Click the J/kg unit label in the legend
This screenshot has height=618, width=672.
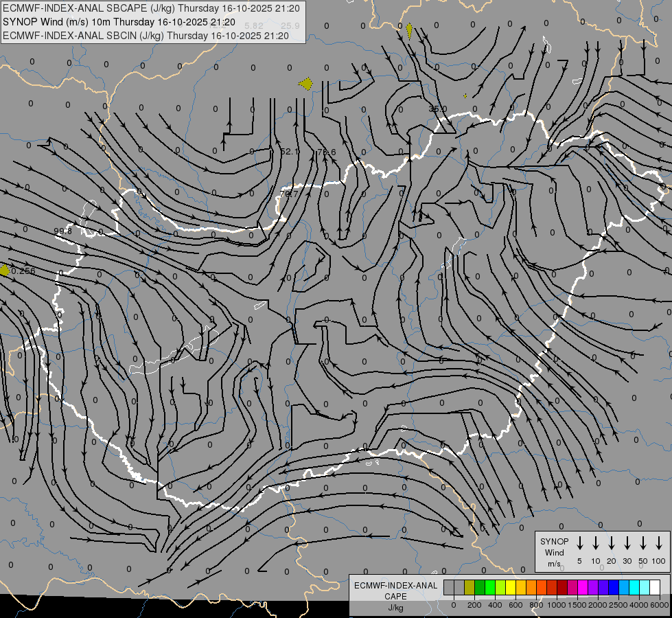point(396,608)
